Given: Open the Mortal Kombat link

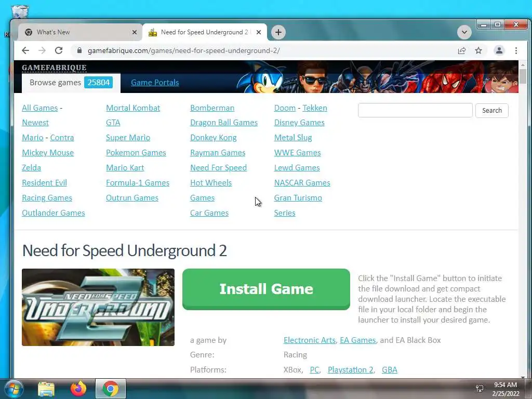Looking at the screenshot, I should tap(133, 108).
